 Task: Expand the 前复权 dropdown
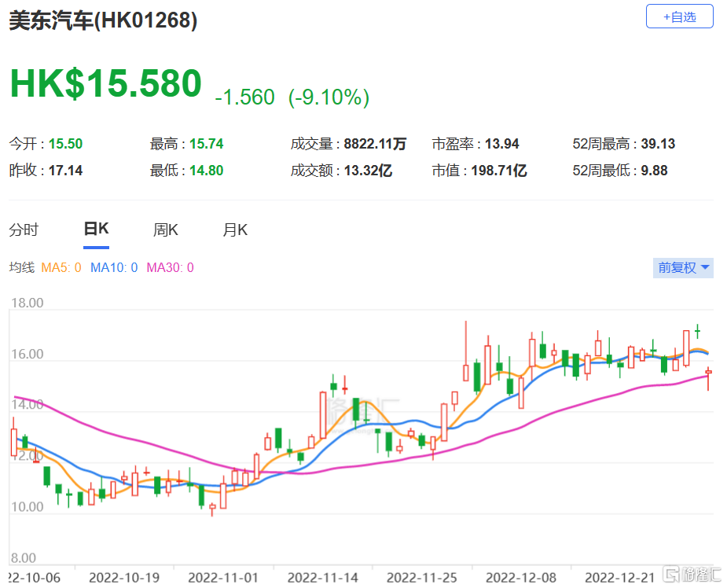tap(683, 267)
